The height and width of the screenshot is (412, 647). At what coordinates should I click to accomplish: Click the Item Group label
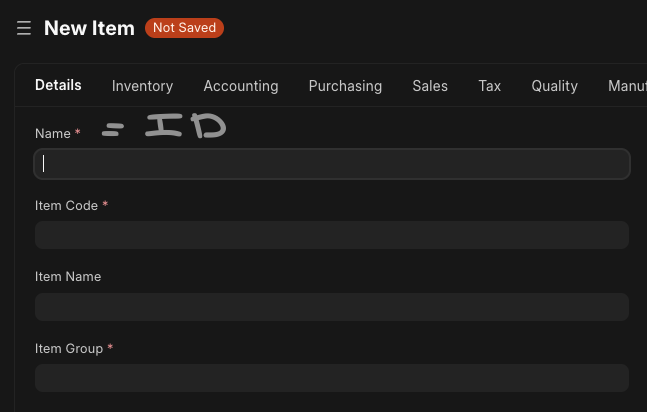tap(69, 348)
